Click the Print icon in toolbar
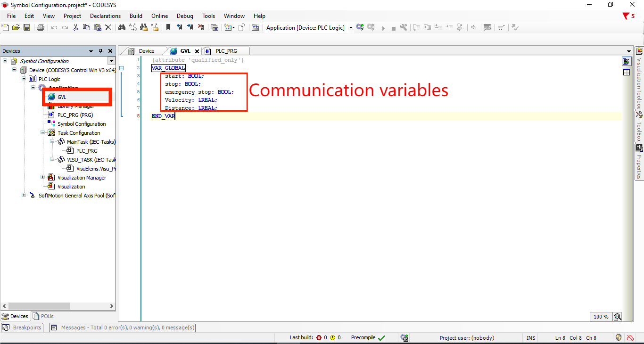644x344 pixels. pyautogui.click(x=41, y=28)
